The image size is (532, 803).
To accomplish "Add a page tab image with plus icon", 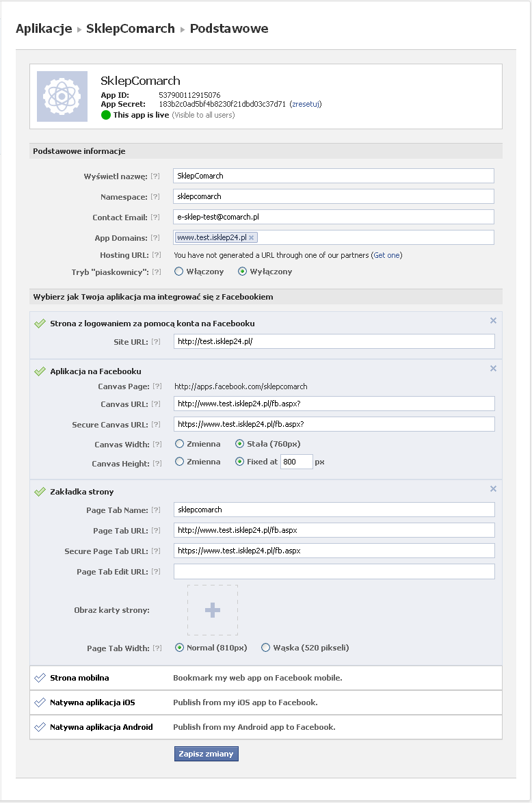I will click(213, 610).
